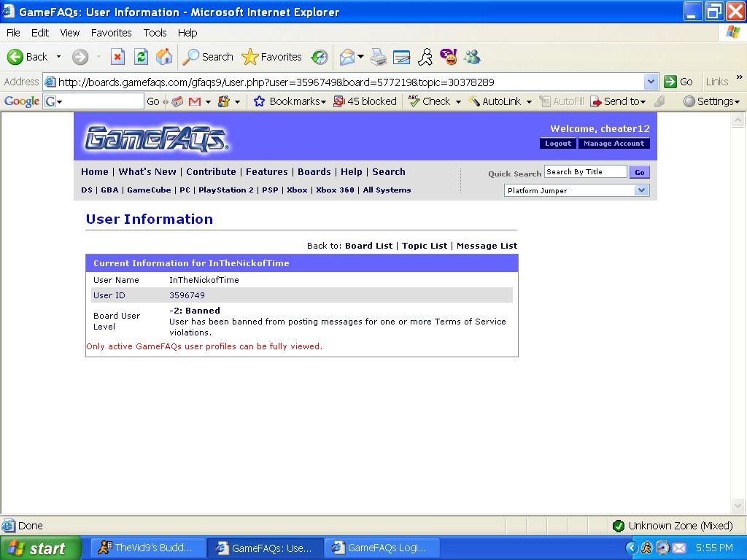Screen dimensions: 747x560
Task: Click the AIM messenger running man icon
Action: pos(425,57)
